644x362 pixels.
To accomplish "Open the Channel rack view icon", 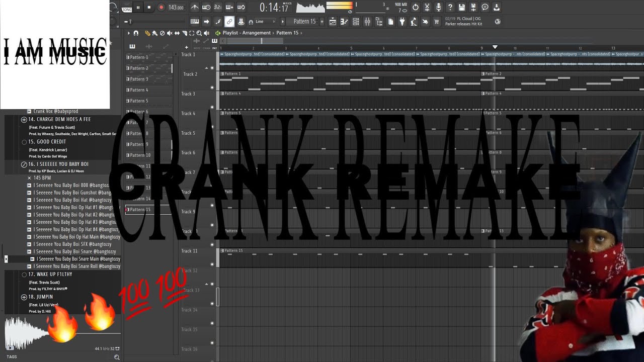I will 356,22.
